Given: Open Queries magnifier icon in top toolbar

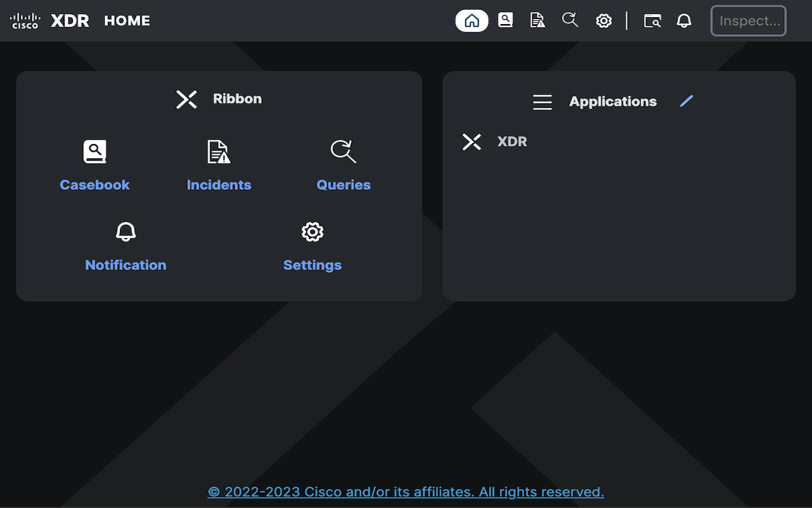Looking at the screenshot, I should click(570, 20).
